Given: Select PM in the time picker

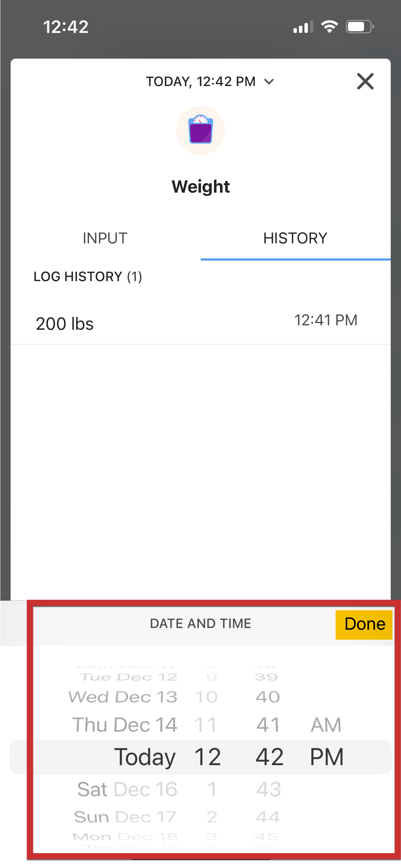Looking at the screenshot, I should [x=327, y=757].
